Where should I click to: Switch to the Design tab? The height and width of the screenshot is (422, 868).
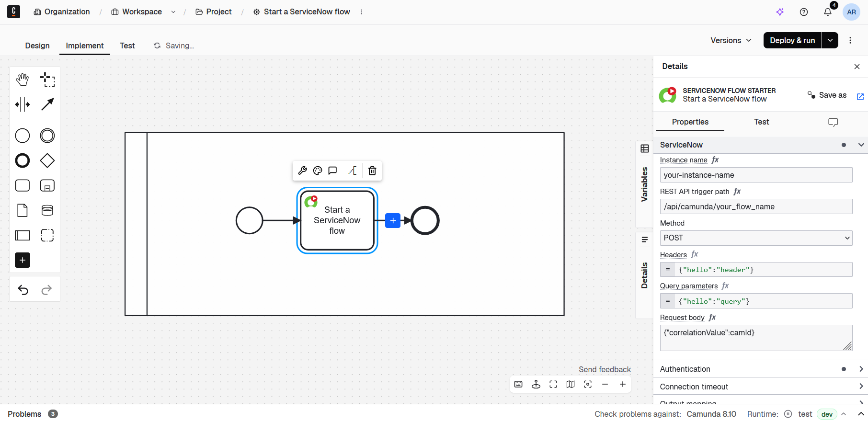coord(37,46)
